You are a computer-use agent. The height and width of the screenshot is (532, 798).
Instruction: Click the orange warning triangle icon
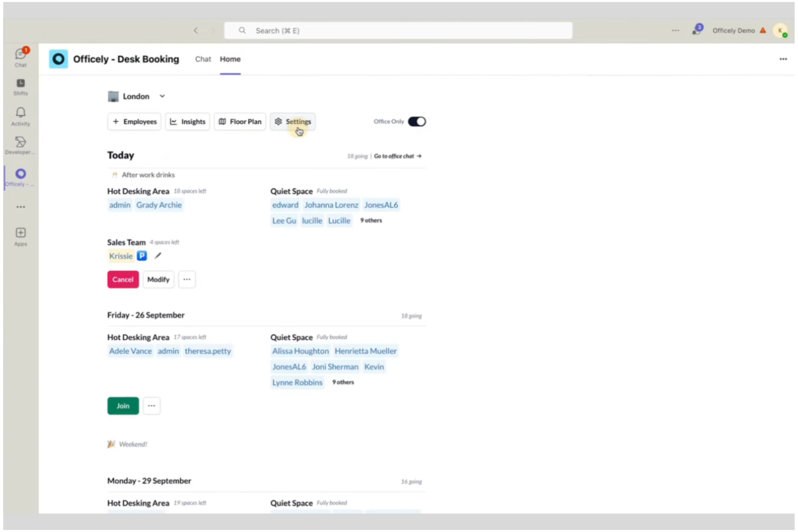coord(763,31)
